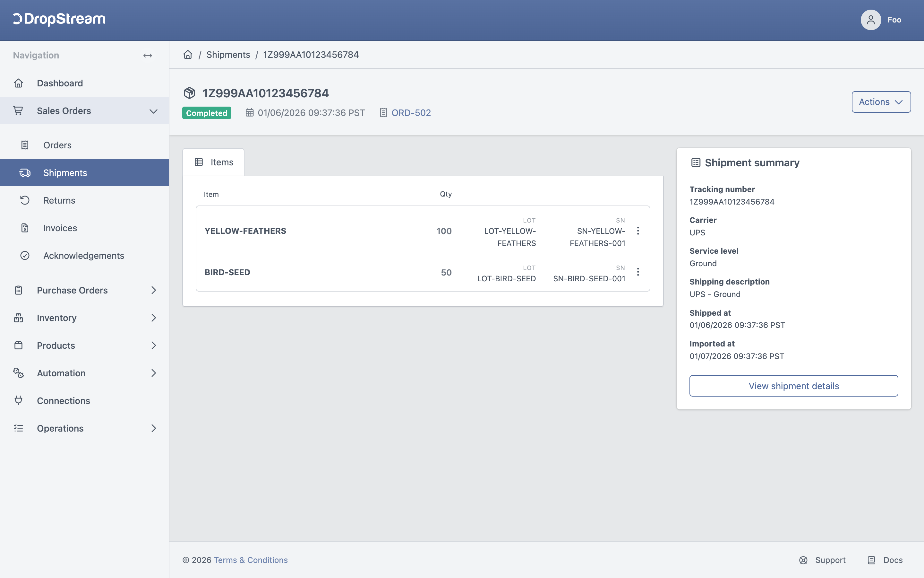Image resolution: width=924 pixels, height=578 pixels.
Task: Click the Products package icon
Action: [18, 345]
